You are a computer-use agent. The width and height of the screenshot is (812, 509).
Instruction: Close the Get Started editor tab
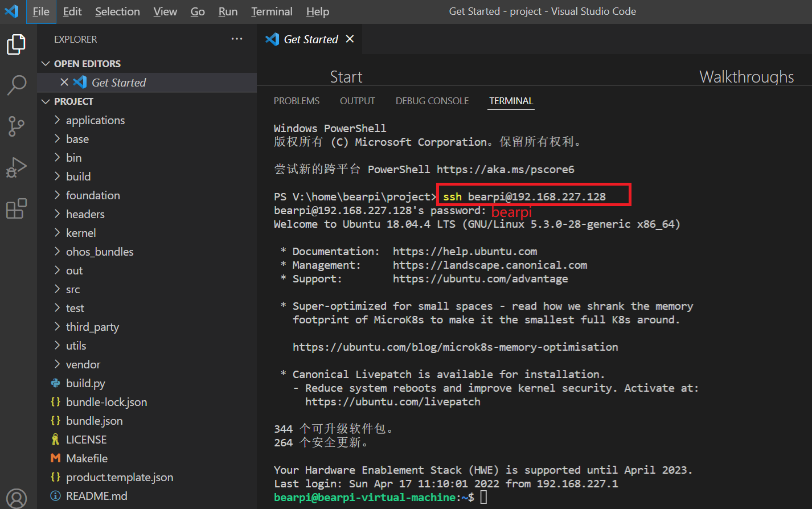tap(350, 39)
